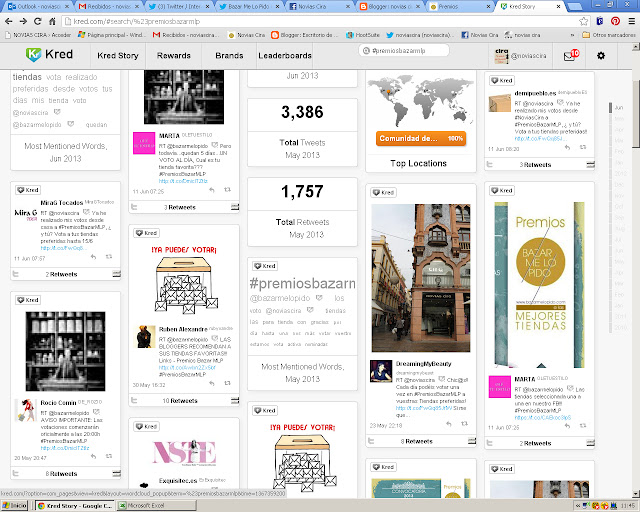Switch to the Blogger tab
Image resolution: width=640 pixels, height=512 pixels.
pos(389,7)
